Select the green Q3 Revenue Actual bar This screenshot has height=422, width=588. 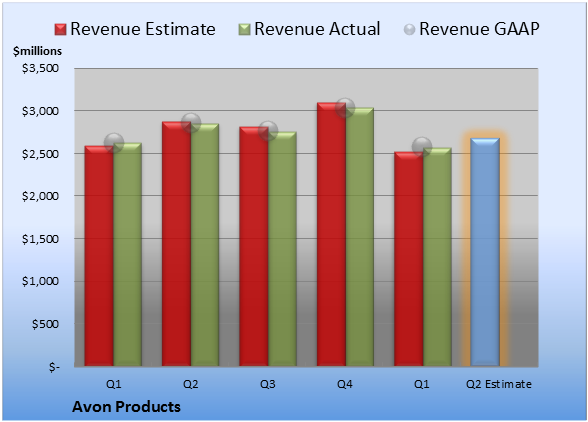(282, 249)
